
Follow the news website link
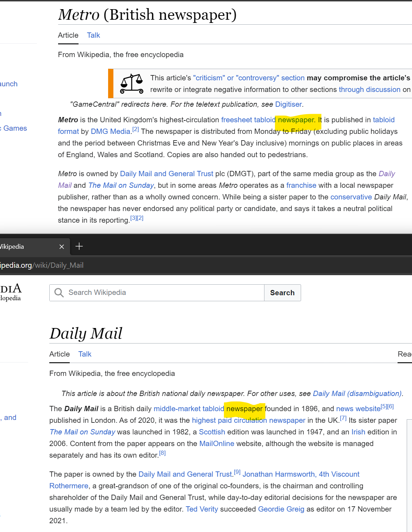[358, 409]
